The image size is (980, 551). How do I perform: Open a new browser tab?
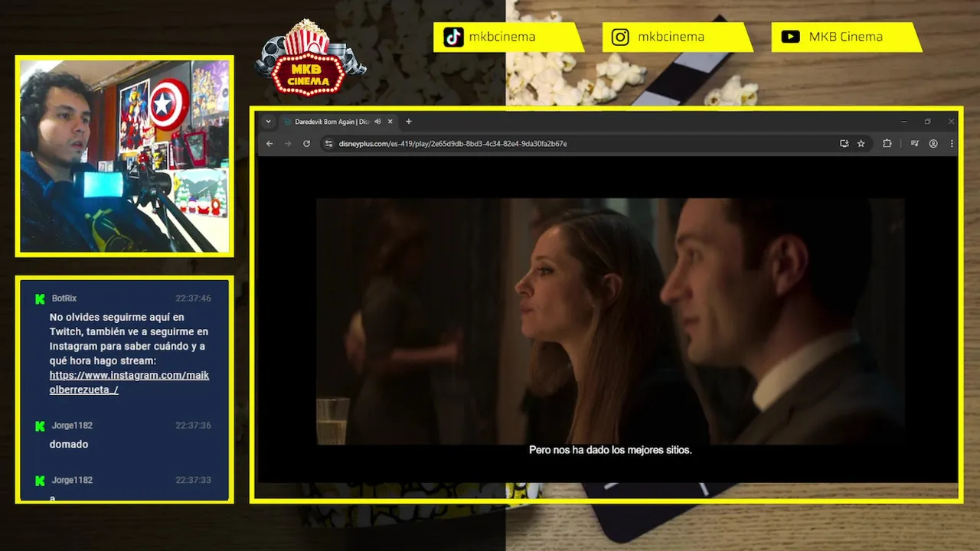tap(409, 122)
